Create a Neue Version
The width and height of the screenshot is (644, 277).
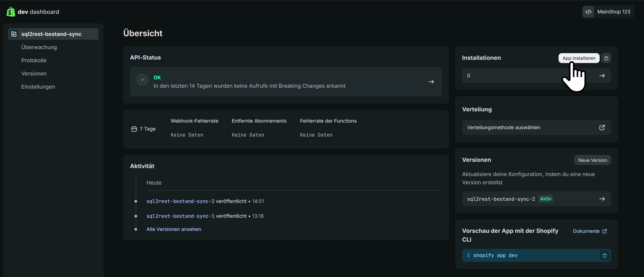593,160
